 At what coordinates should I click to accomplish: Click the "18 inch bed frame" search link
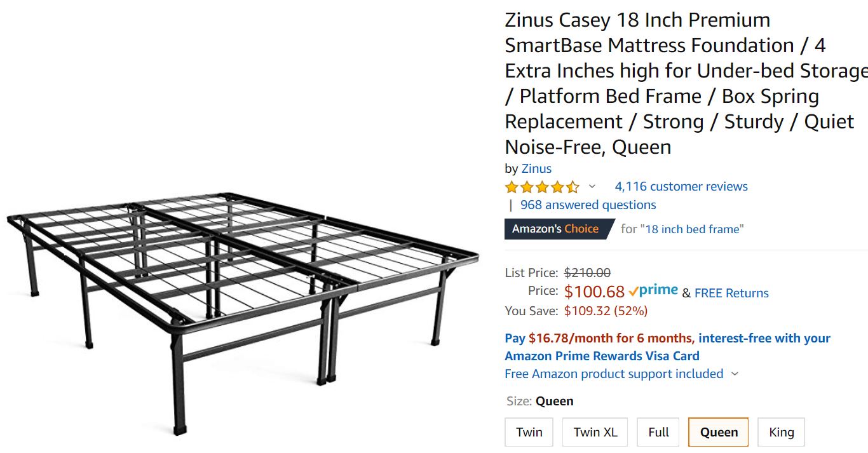click(x=693, y=229)
